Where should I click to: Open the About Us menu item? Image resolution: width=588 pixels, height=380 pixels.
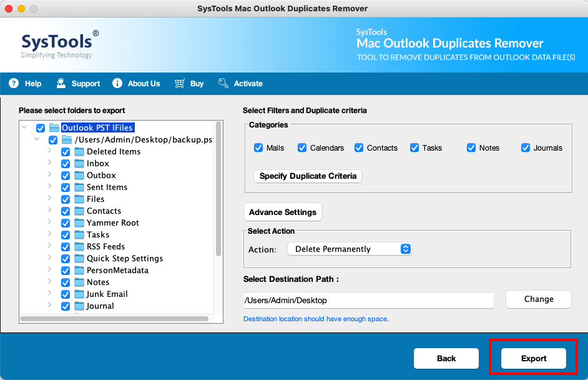(136, 83)
